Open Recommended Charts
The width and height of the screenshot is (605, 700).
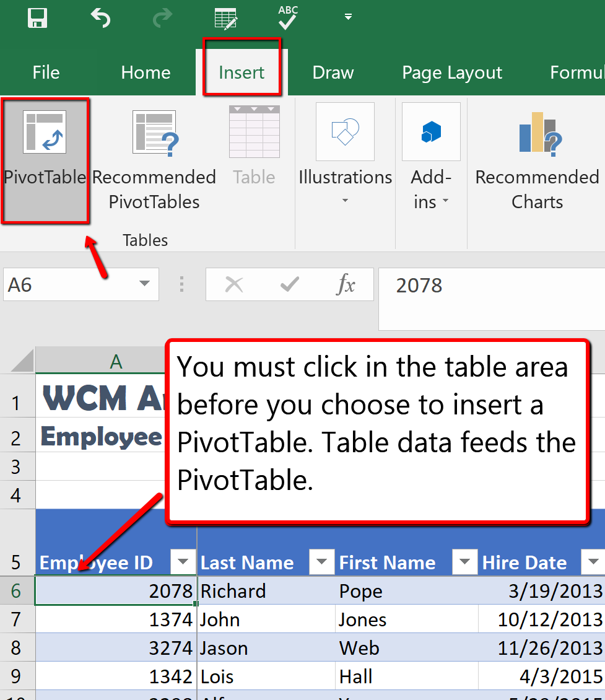537,160
